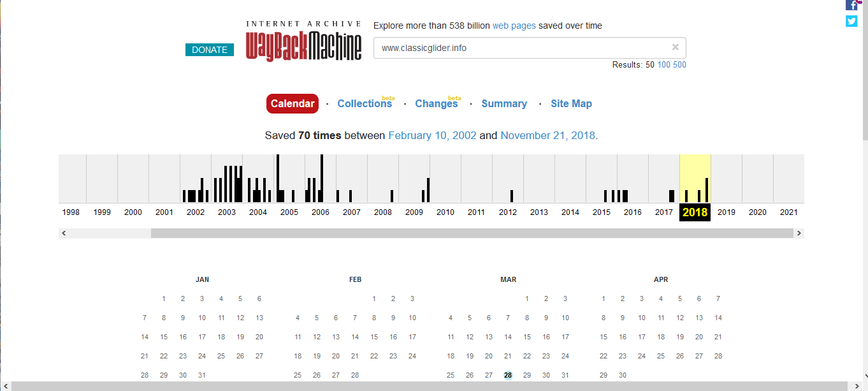
Task: Click the Wayback Machine logo
Action: tap(303, 41)
